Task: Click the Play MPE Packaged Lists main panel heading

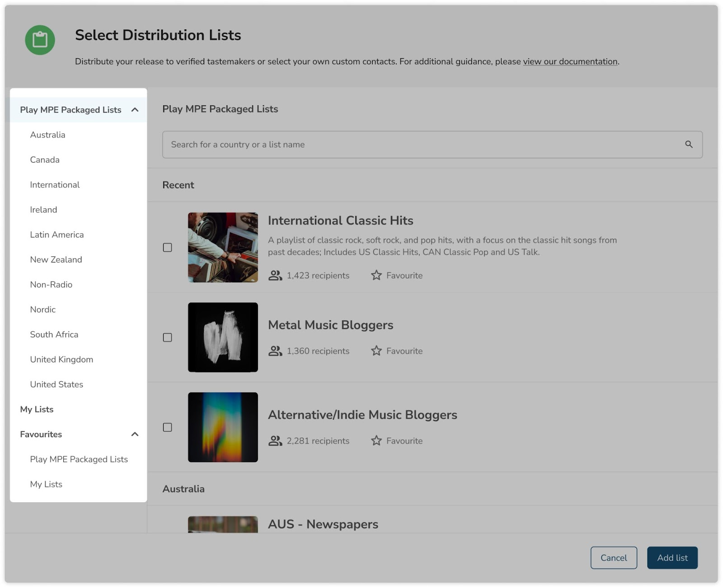Action: pyautogui.click(x=220, y=109)
